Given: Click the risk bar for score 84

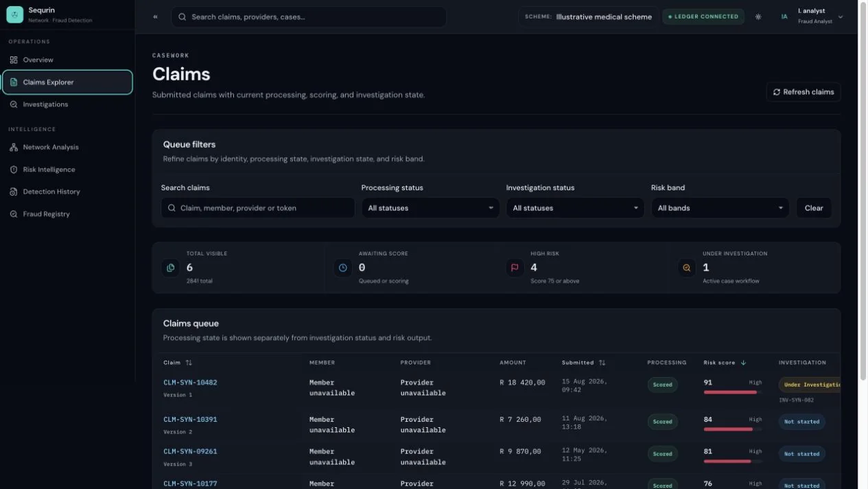Looking at the screenshot, I should click(733, 429).
